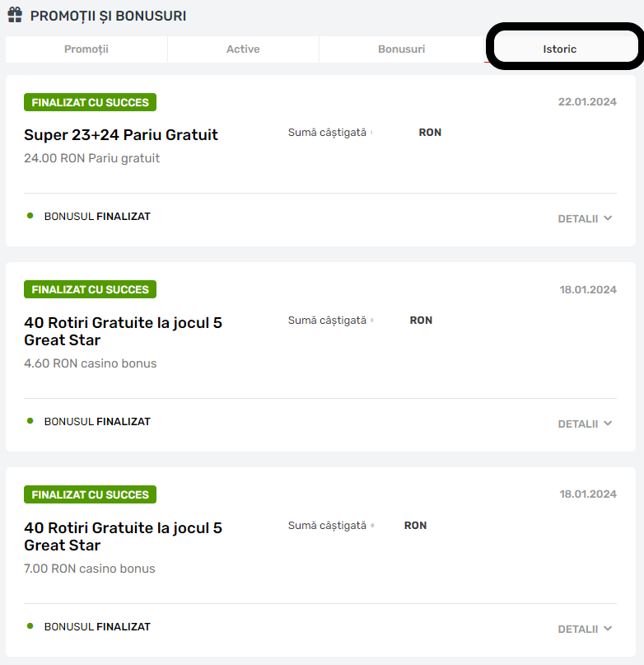Viewport: 644px width, 665px height.
Task: Select the Bonusuri tab
Action: (401, 49)
